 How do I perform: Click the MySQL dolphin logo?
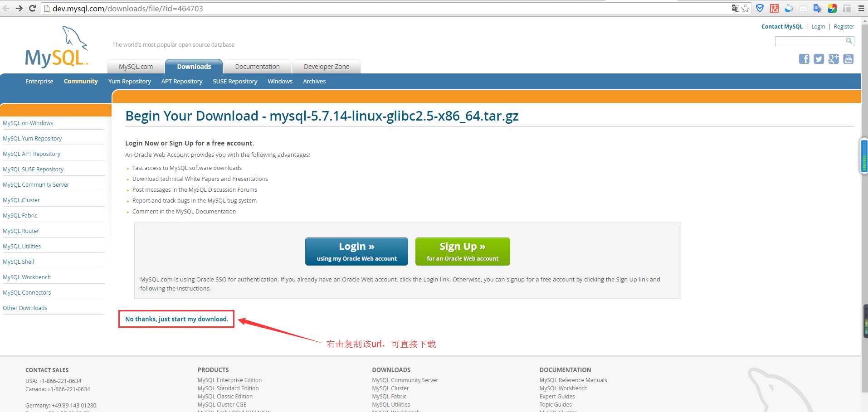point(56,47)
